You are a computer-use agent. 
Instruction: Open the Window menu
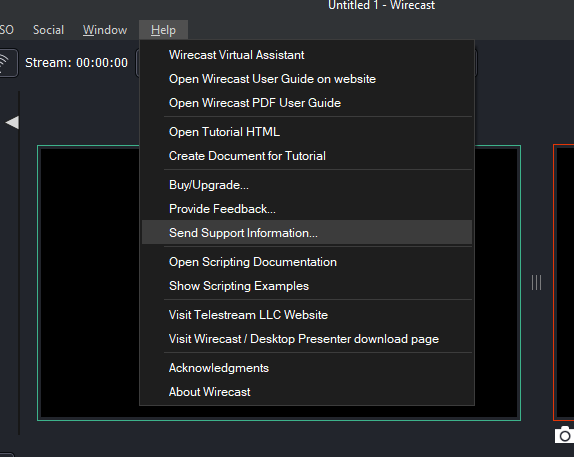[105, 30]
